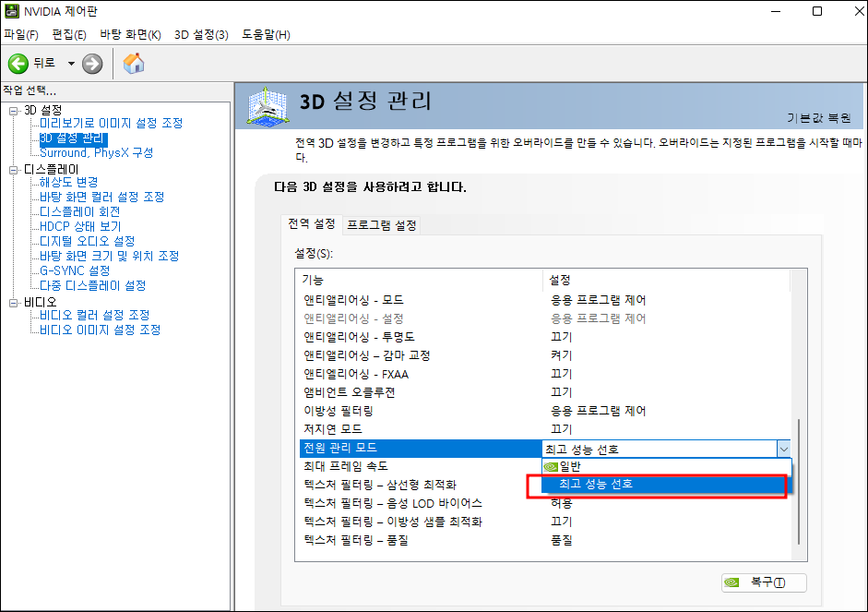This screenshot has height=612, width=868.
Task: Select 앰비언트 오클루젼 row
Action: [545, 392]
